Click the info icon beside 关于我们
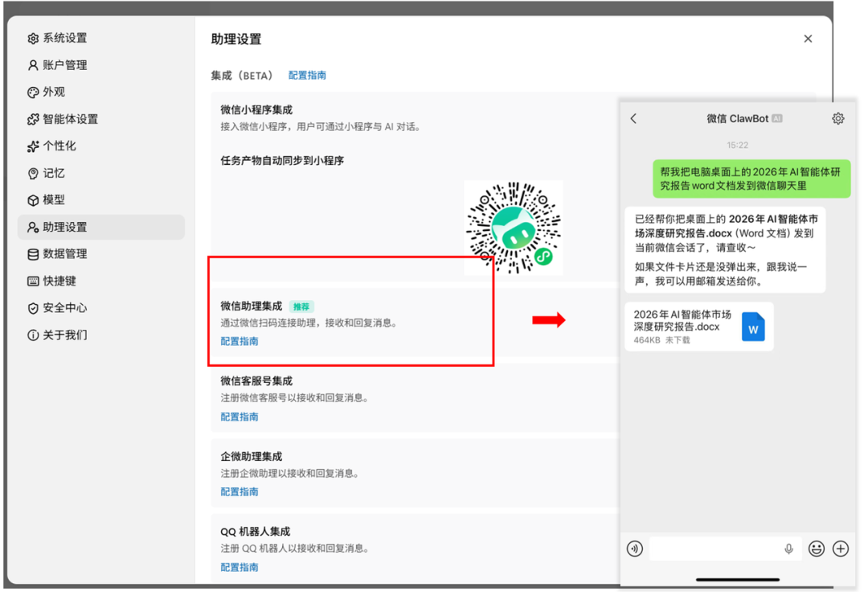868x592 pixels. 33,335
